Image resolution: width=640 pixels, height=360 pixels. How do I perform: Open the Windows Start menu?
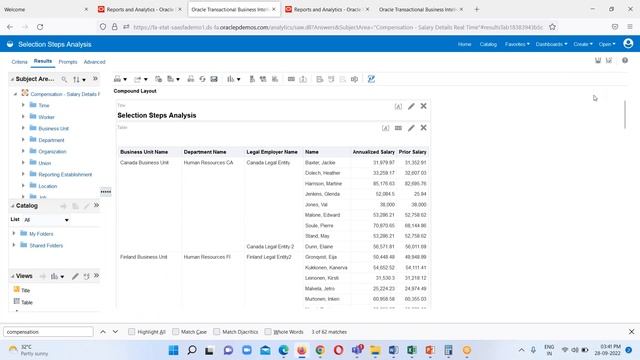(x=173, y=350)
